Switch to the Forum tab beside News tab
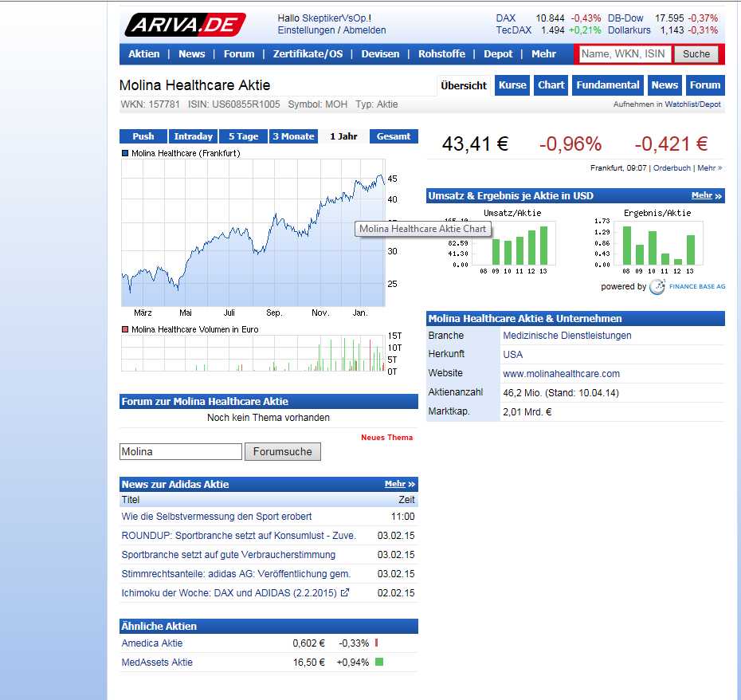 705,85
